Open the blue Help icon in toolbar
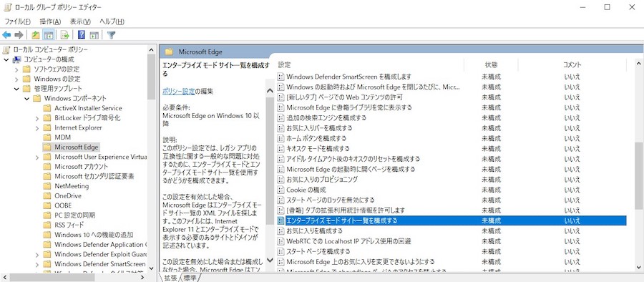This screenshot has width=644, height=282. pyautogui.click(x=82, y=35)
